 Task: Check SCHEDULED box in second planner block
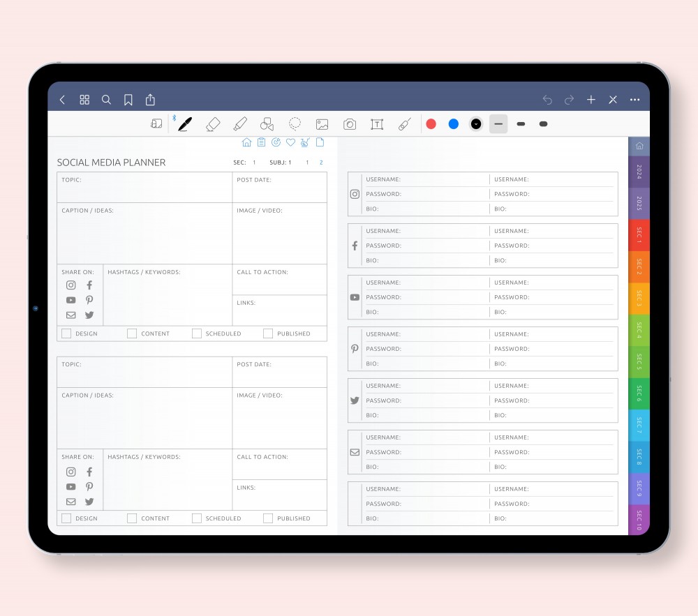tap(197, 518)
